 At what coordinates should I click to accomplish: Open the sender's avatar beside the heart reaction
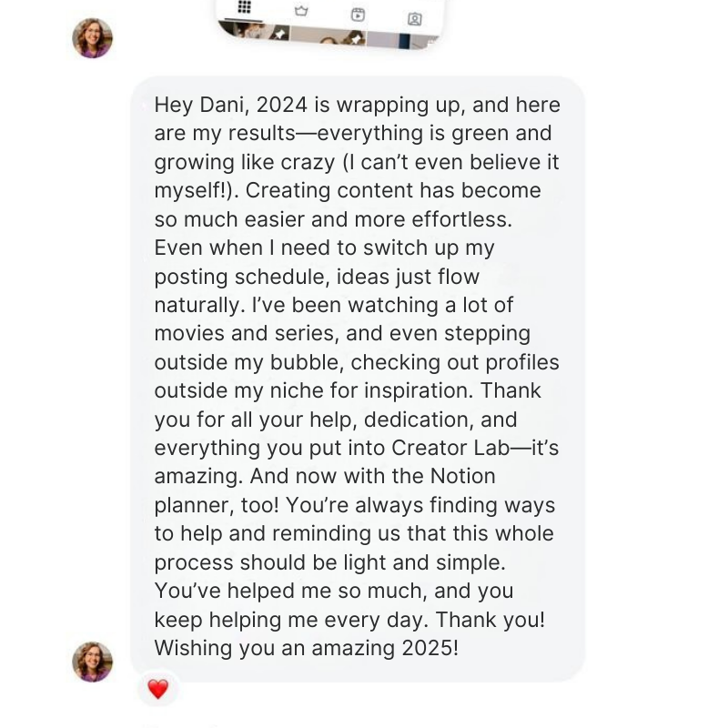click(92, 662)
